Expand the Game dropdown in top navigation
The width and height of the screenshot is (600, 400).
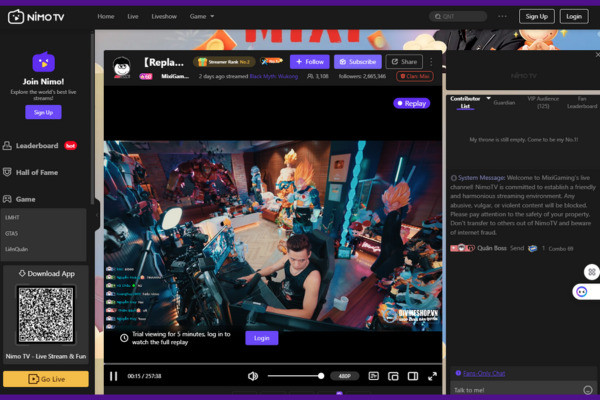[x=202, y=16]
